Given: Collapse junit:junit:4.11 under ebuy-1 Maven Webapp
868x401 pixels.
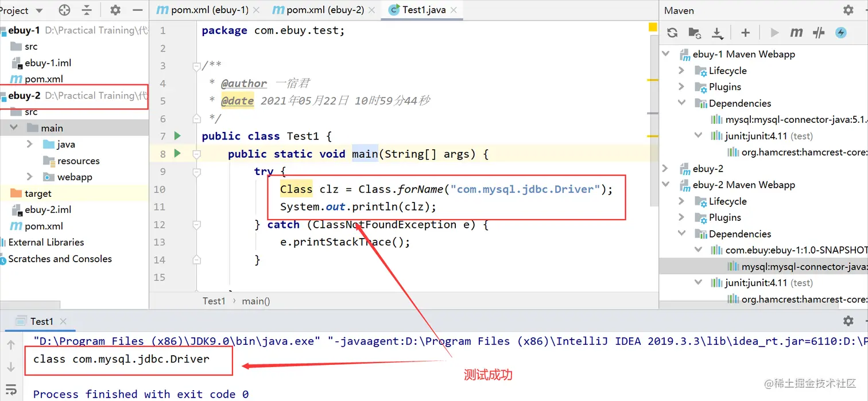Looking at the screenshot, I should (x=698, y=136).
